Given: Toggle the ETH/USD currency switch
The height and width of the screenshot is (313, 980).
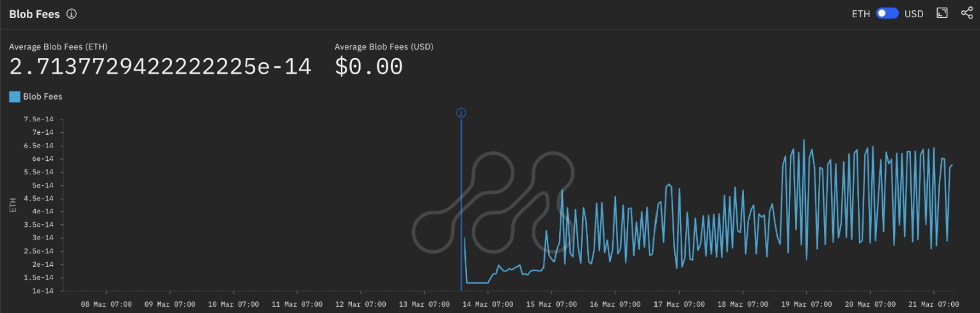Looking at the screenshot, I should pos(887,13).
